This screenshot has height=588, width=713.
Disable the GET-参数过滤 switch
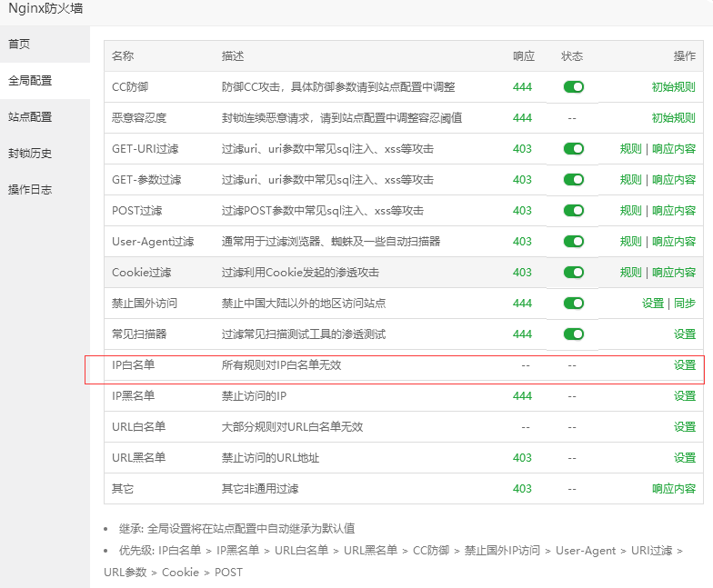[x=573, y=180]
